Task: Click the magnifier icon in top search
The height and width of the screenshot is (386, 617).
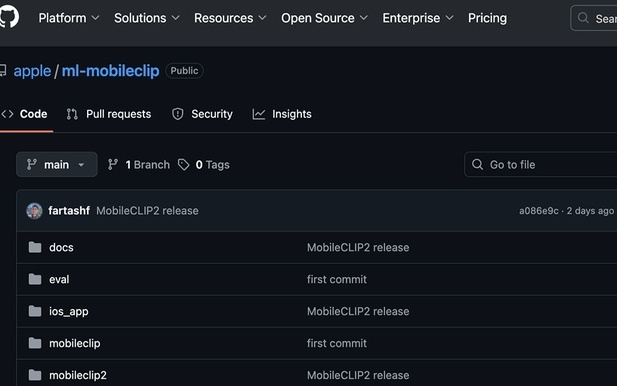Action: coord(583,18)
